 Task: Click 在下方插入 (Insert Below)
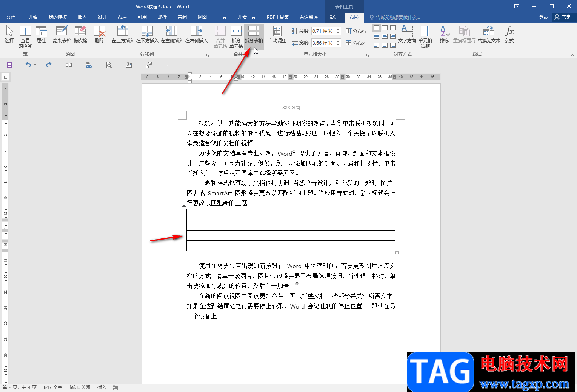point(147,34)
